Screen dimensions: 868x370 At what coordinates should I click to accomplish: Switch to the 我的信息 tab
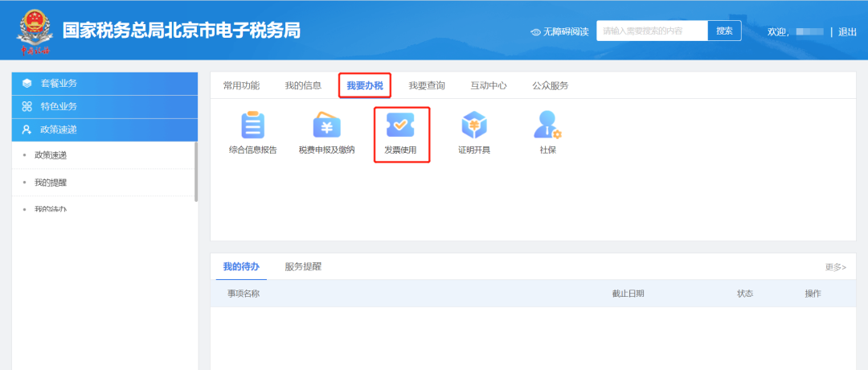coord(303,85)
